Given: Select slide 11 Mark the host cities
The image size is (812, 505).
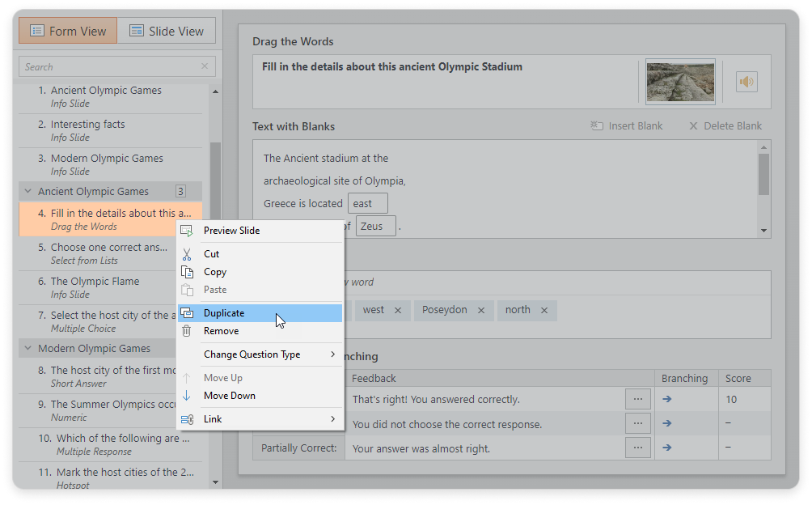Looking at the screenshot, I should (x=110, y=477).
